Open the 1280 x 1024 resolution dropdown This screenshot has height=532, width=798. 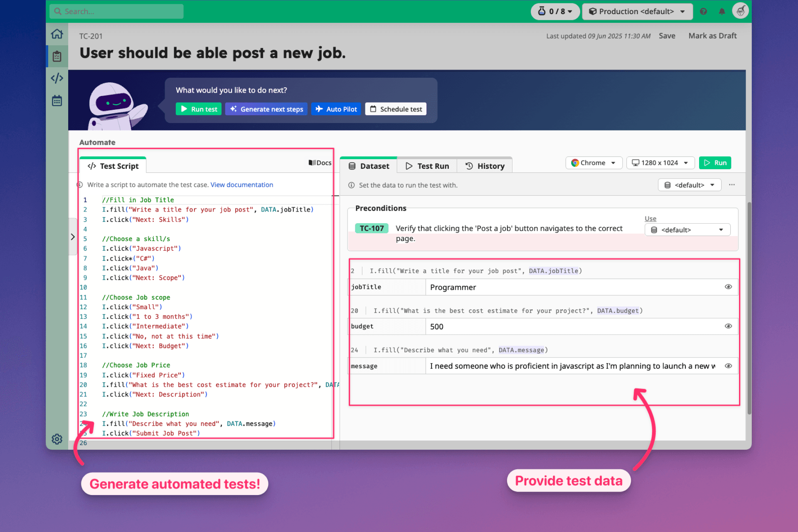point(660,163)
